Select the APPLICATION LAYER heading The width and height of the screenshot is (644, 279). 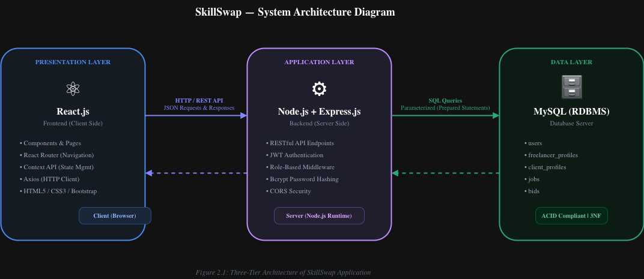(319, 62)
